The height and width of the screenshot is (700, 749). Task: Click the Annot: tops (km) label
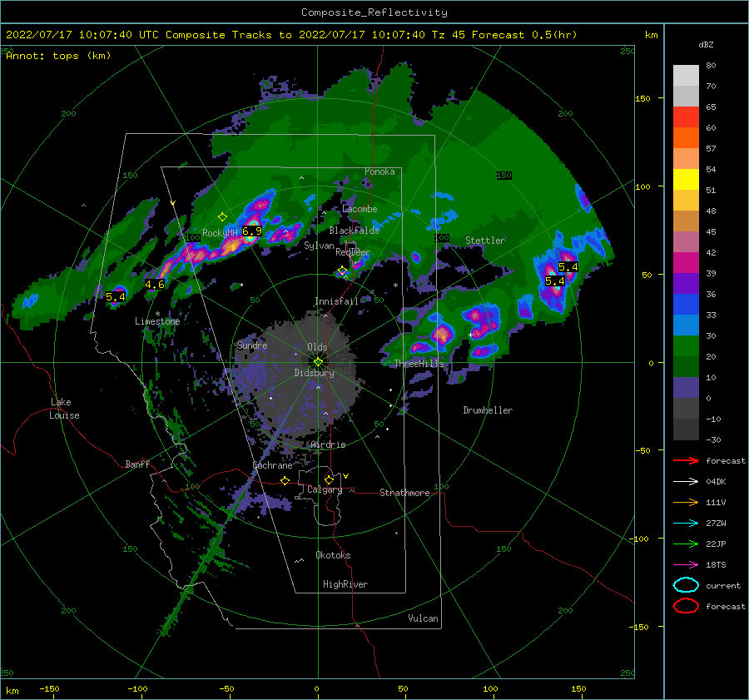point(58,56)
